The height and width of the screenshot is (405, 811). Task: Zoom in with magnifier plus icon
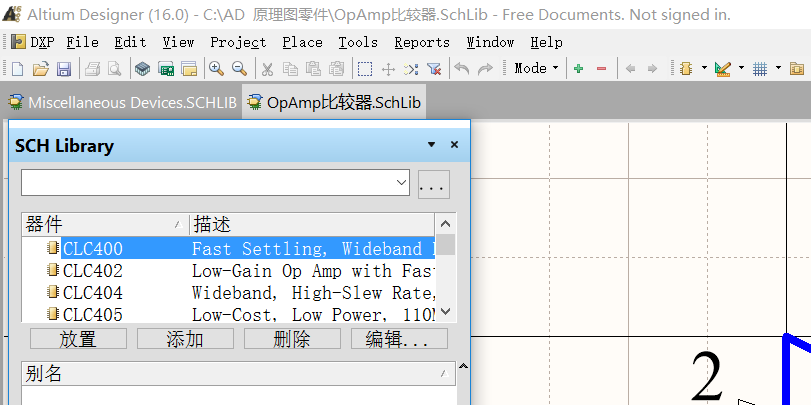click(216, 69)
